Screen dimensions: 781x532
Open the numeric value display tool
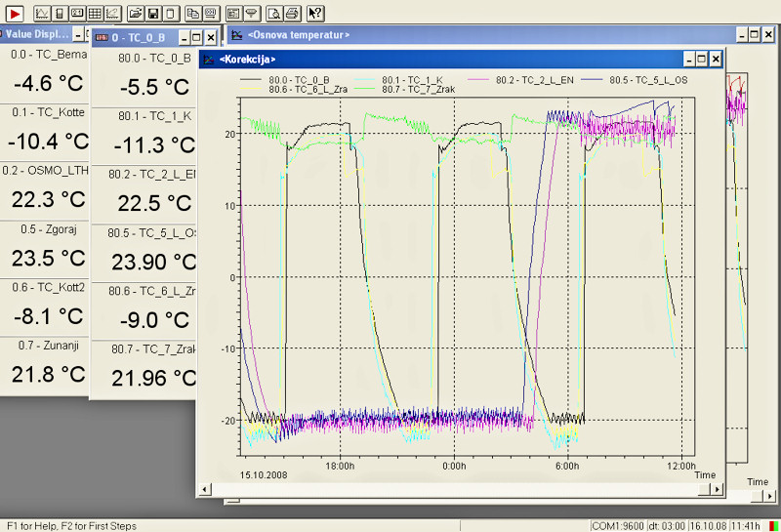[77, 14]
